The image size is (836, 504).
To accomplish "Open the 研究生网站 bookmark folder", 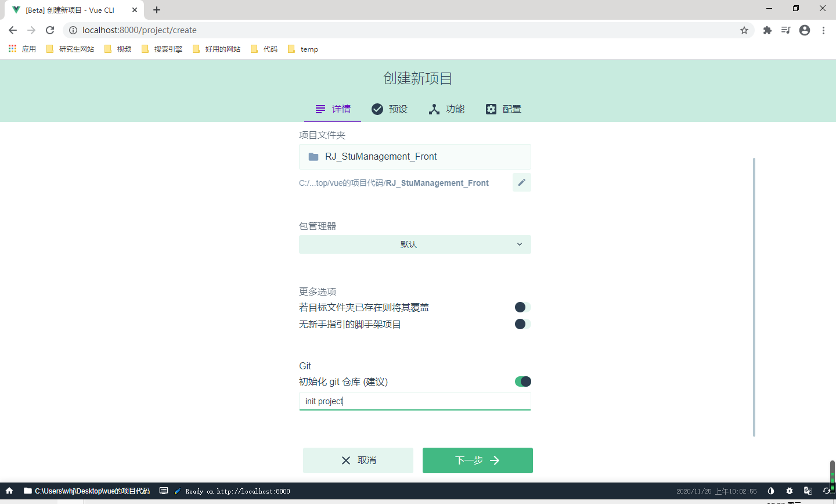I will point(70,49).
